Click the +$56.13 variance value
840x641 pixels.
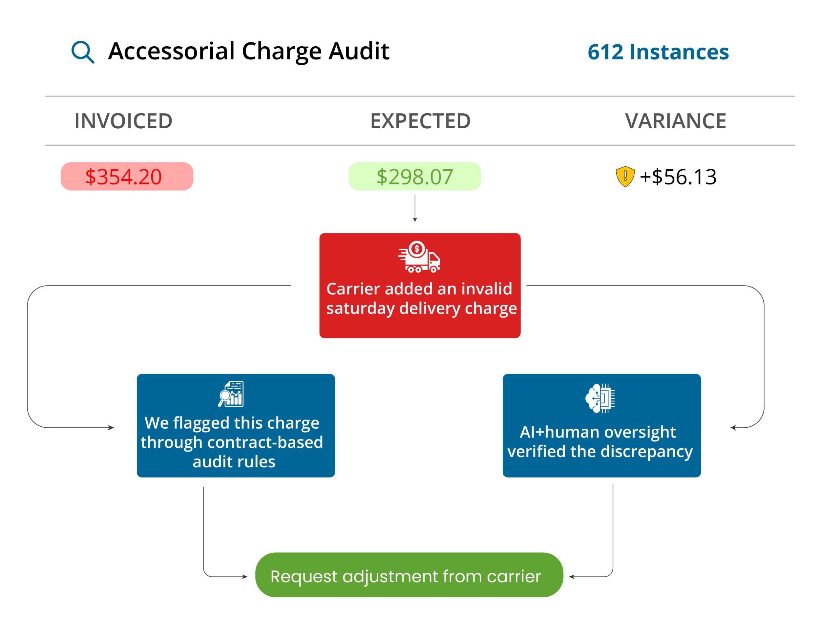click(x=678, y=177)
